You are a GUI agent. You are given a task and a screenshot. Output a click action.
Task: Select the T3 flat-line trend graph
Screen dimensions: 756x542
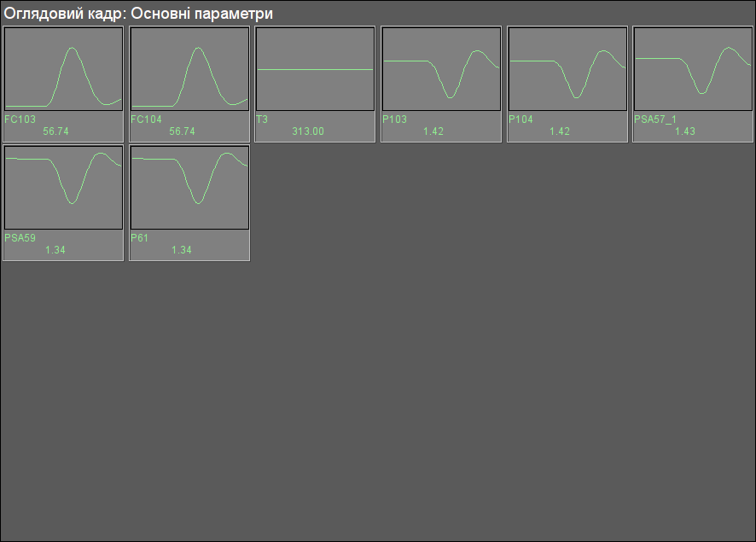(x=316, y=69)
